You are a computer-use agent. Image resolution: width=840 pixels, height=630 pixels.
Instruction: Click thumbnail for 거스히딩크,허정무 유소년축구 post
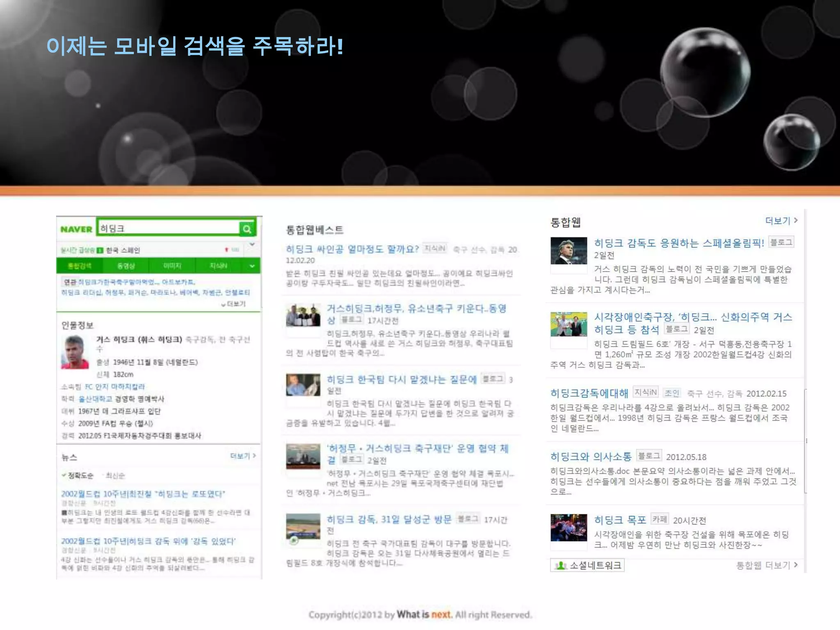click(x=303, y=315)
